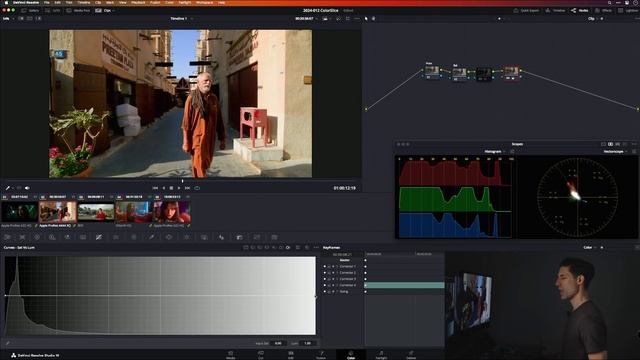This screenshot has width=640, height=360.
Task: Click the right endpoint of Sat vs Lum curve
Action: 315,296
